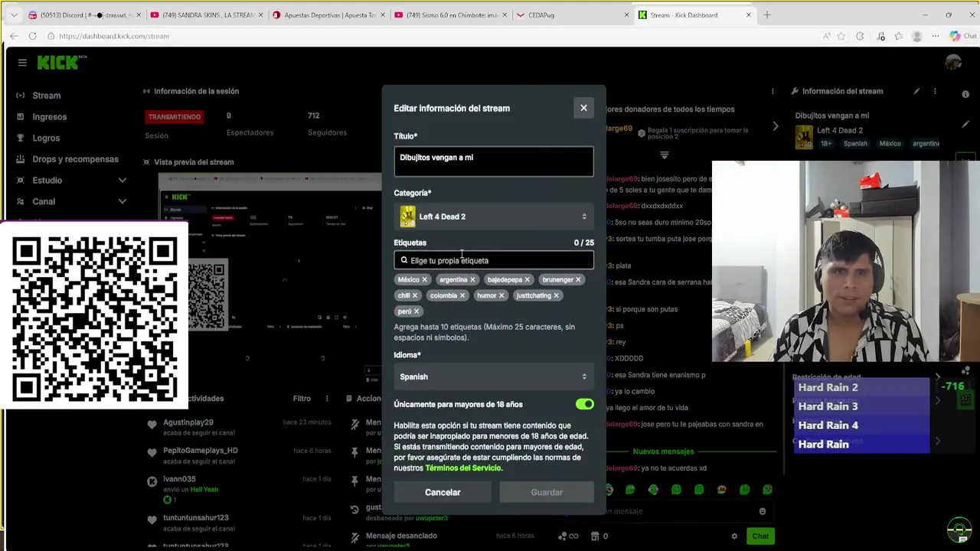Click the Nuevos mensajes indicator in chat

pyautogui.click(x=663, y=452)
